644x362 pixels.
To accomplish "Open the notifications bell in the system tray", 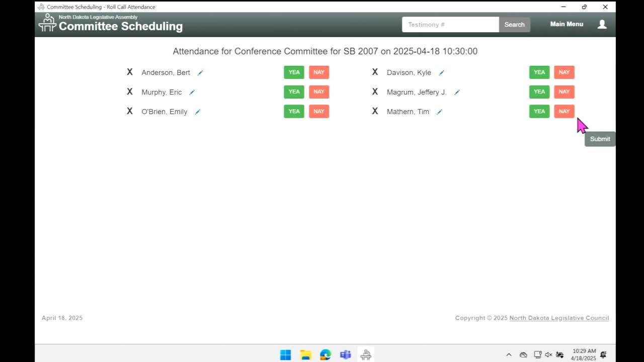I will pyautogui.click(x=603, y=355).
